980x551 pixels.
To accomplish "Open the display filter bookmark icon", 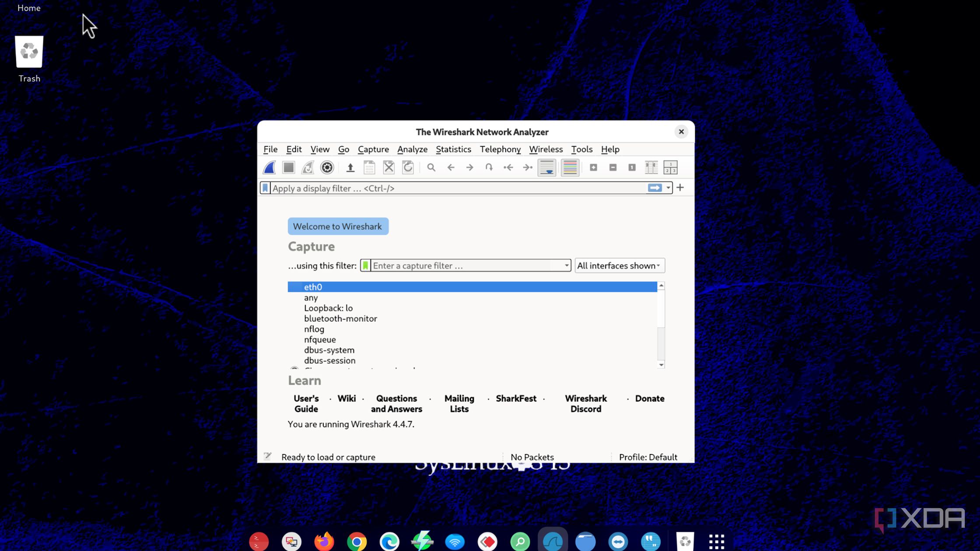I will [x=265, y=188].
